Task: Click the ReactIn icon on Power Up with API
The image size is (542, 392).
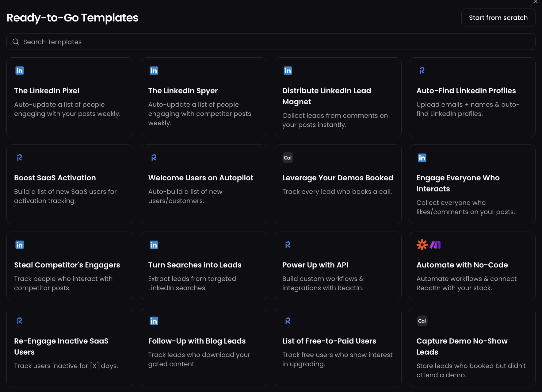Action: pyautogui.click(x=288, y=244)
